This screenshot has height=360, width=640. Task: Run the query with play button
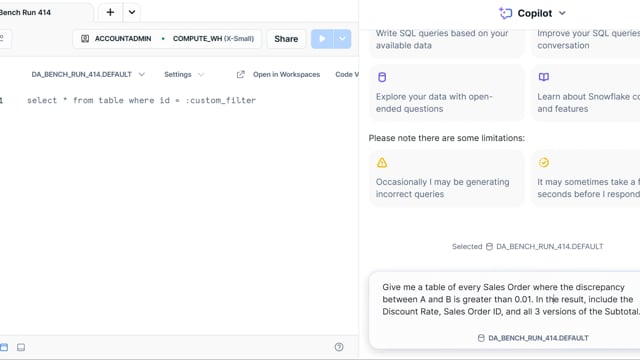point(322,39)
